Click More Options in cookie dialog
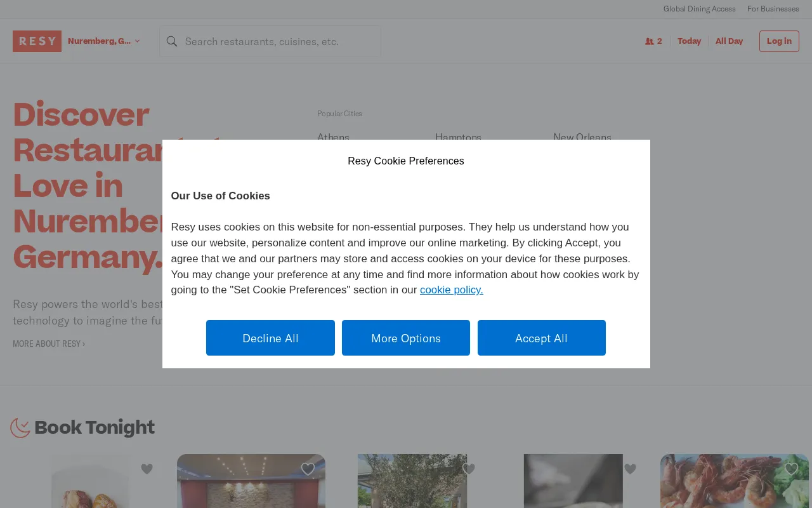Image resolution: width=812 pixels, height=508 pixels. coord(406,338)
